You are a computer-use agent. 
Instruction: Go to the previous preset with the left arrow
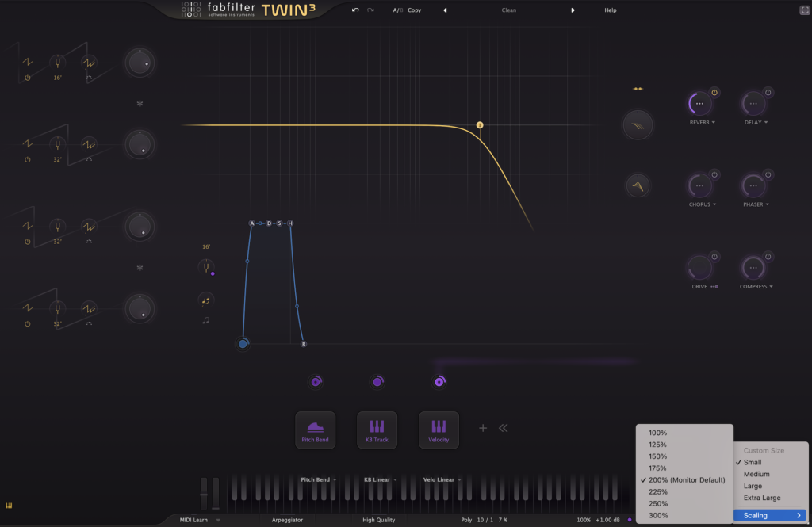pos(445,10)
